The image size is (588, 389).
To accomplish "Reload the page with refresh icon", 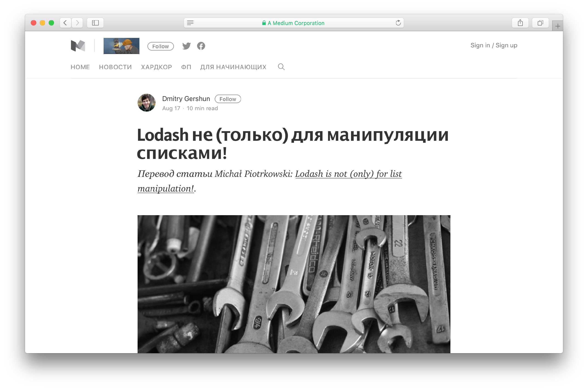I will (398, 23).
